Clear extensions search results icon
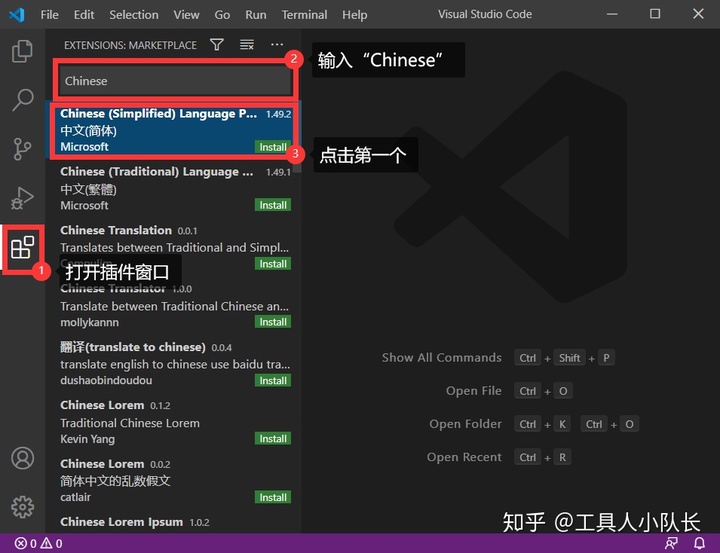Viewport: 720px width, 553px height. pos(247,45)
